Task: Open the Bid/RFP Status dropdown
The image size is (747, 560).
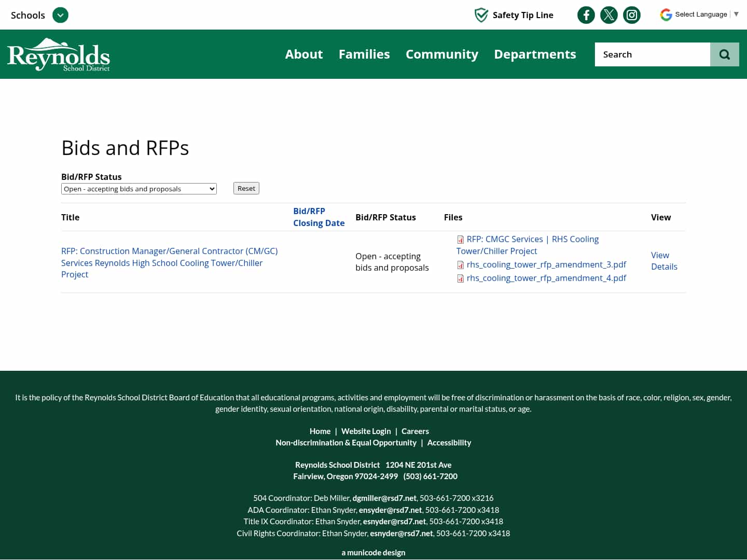Action: pyautogui.click(x=139, y=189)
